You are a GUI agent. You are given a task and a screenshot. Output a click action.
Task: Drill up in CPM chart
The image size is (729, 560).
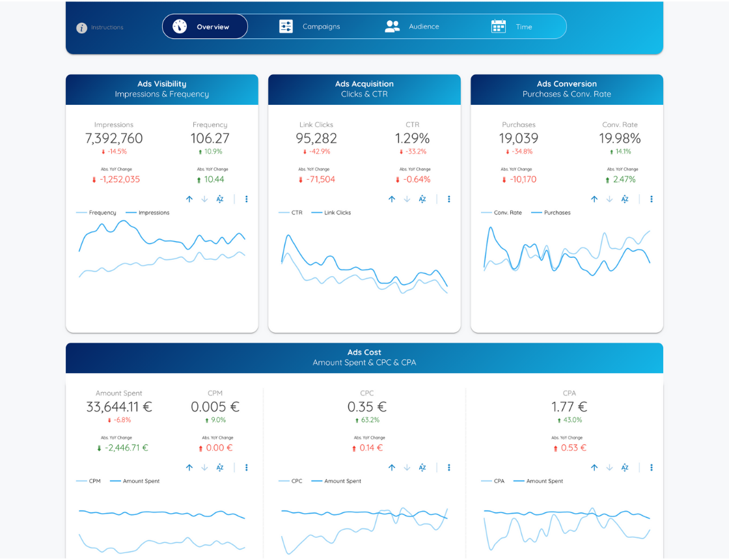[189, 468]
